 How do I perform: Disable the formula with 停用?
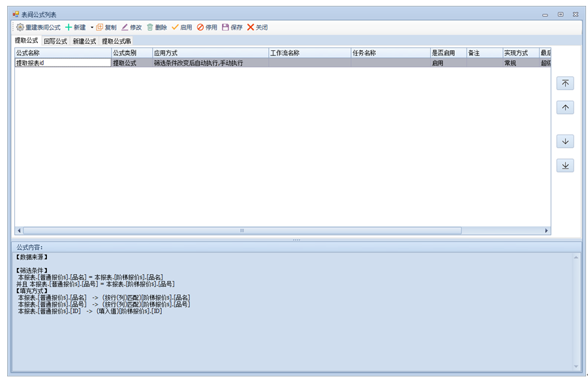(x=208, y=27)
